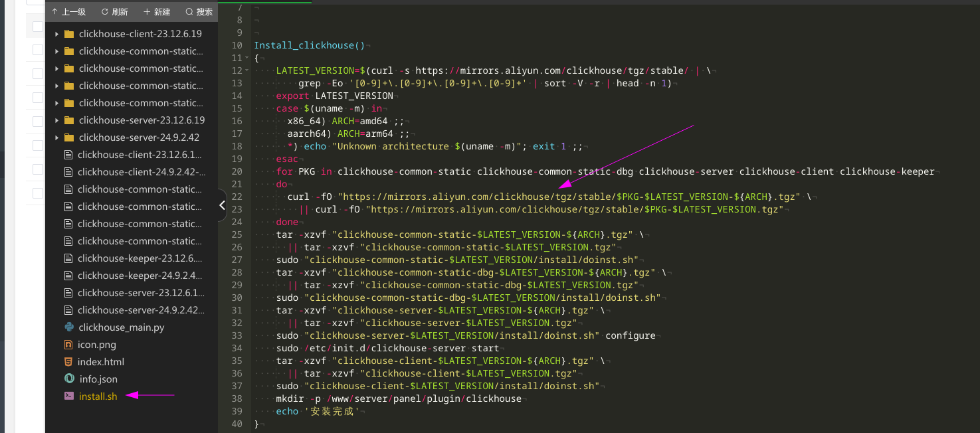The image size is (980, 433).
Task: Click the file icon of clickhouse-client-24.9.2.42-... archive
Action: click(x=68, y=172)
